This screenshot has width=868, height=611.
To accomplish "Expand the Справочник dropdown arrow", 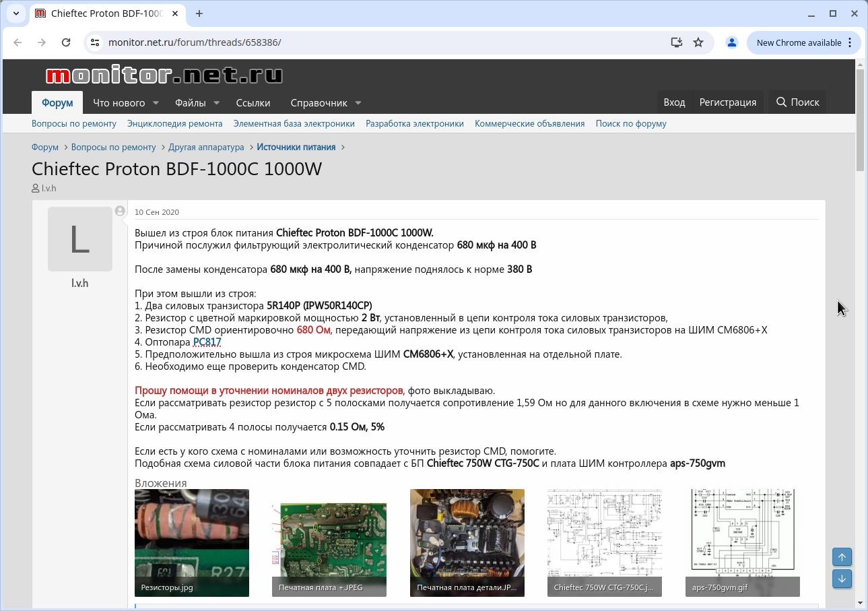I will pyautogui.click(x=358, y=102).
